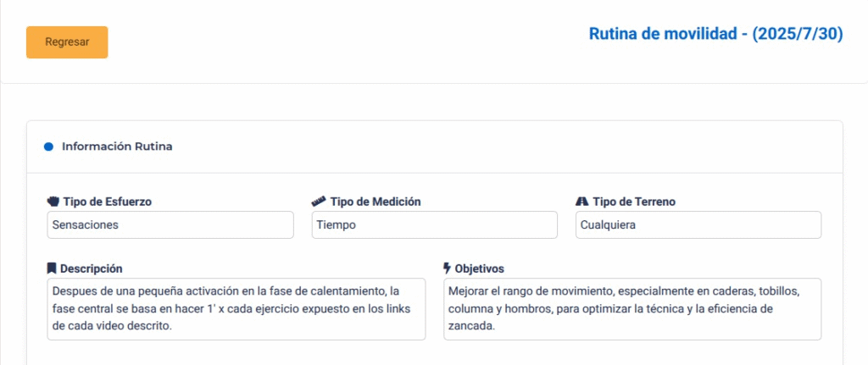This screenshot has width=868, height=365.
Task: Select the Información Rutina section header
Action: pyautogui.click(x=117, y=147)
